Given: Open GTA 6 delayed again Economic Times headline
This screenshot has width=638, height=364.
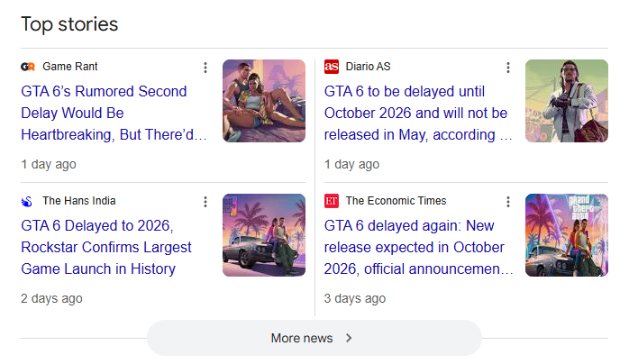Looking at the screenshot, I should 417,247.
